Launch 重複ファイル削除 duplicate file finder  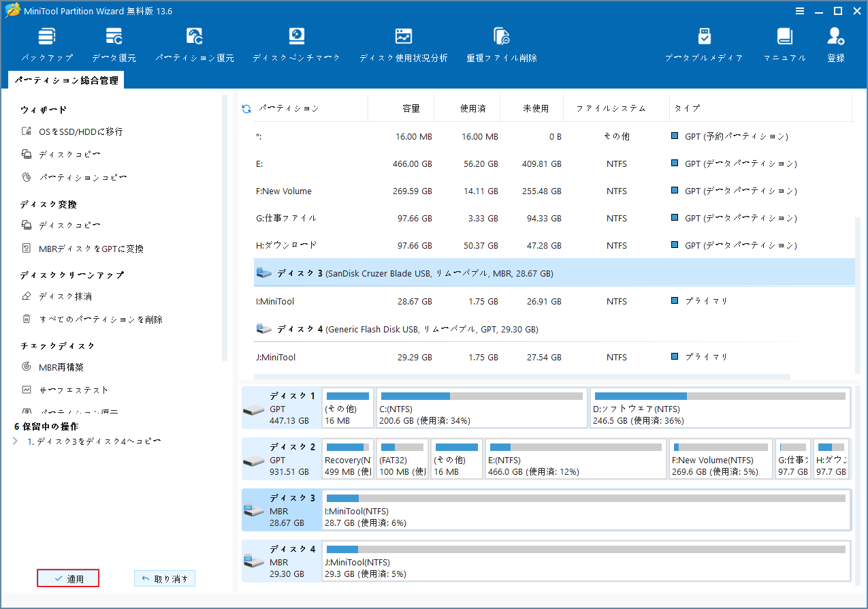(501, 42)
